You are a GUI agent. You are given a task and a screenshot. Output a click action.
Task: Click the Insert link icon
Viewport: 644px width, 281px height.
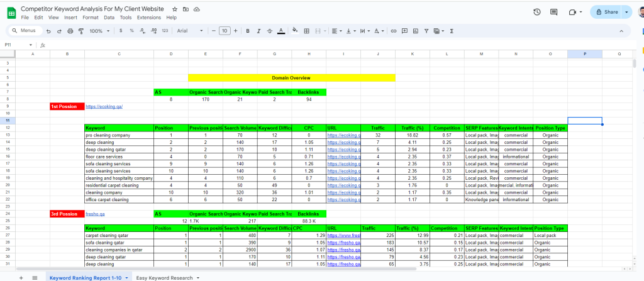tap(394, 30)
